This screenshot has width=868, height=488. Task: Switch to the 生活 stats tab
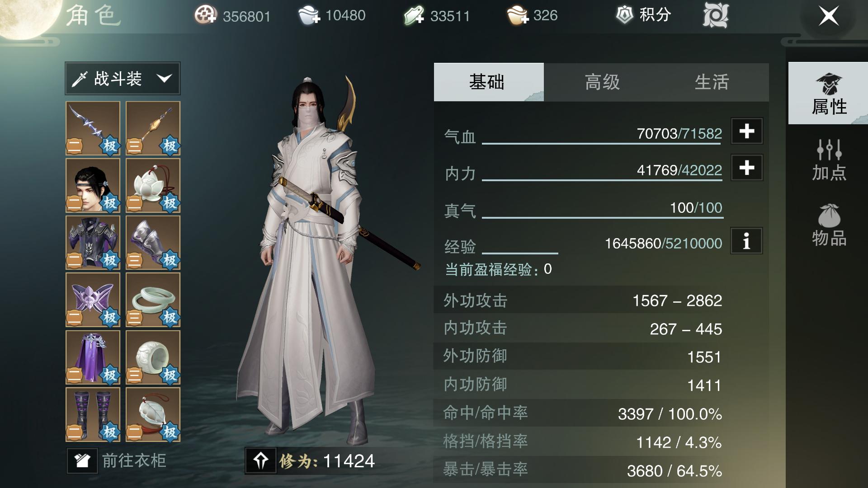click(x=712, y=82)
